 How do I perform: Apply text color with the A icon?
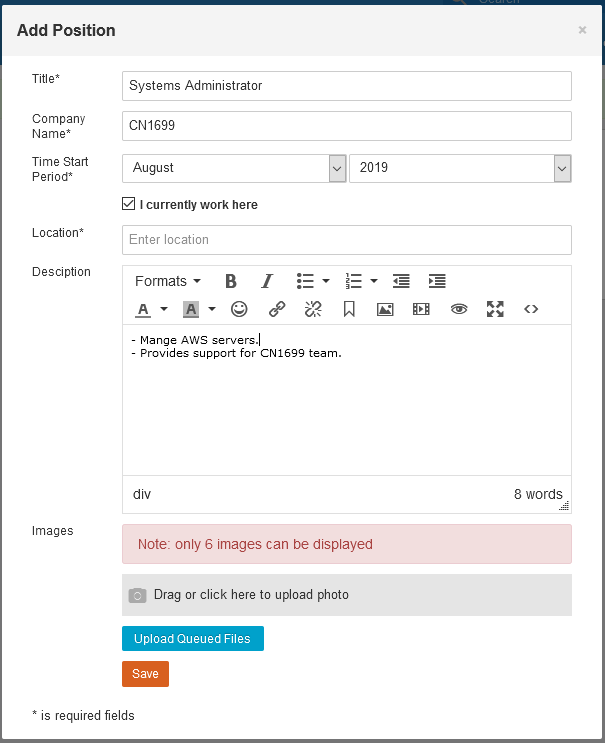143,309
